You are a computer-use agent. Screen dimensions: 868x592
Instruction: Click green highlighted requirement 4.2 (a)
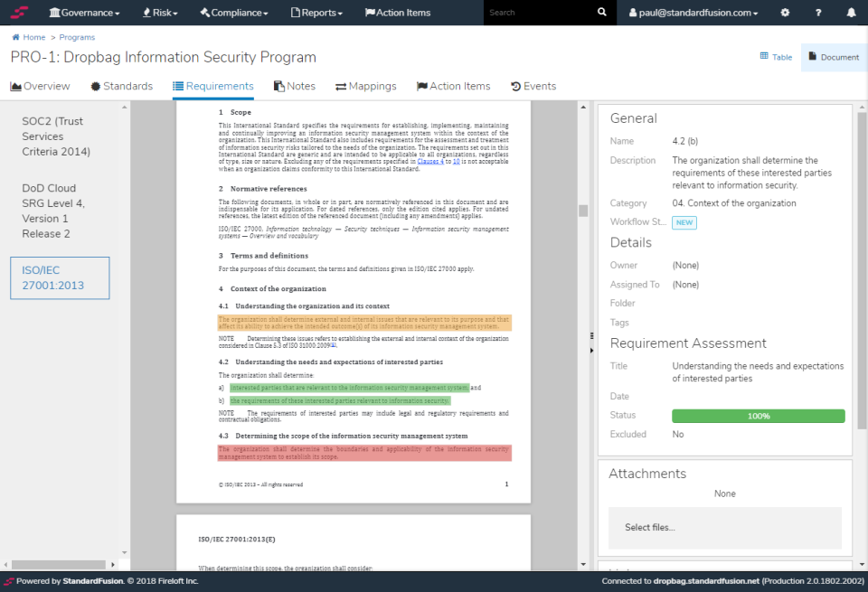click(x=349, y=388)
